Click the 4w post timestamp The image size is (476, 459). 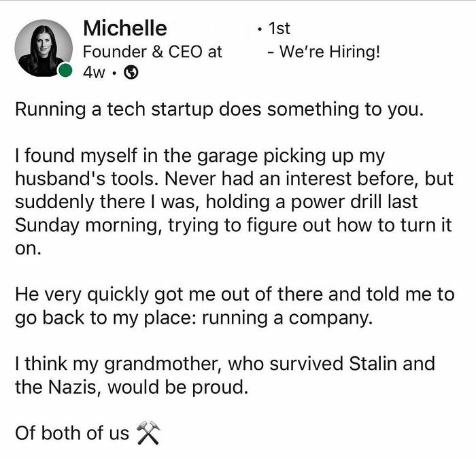click(94, 73)
